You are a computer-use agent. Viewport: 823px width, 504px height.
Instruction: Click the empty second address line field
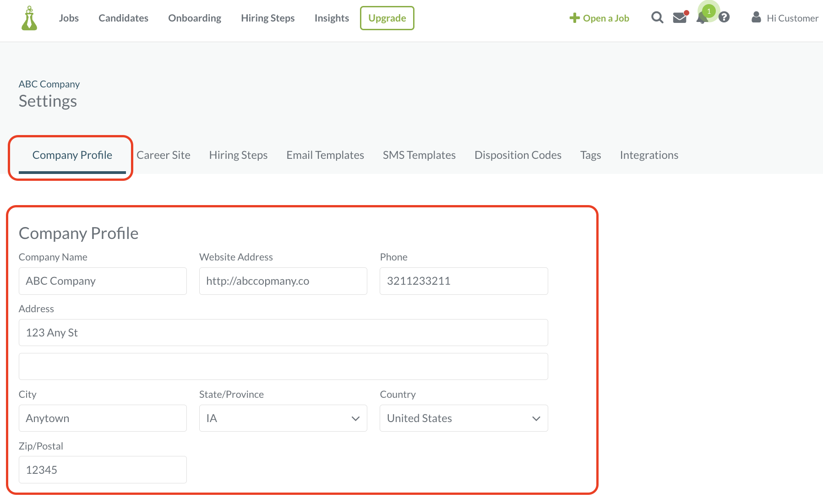click(x=283, y=366)
